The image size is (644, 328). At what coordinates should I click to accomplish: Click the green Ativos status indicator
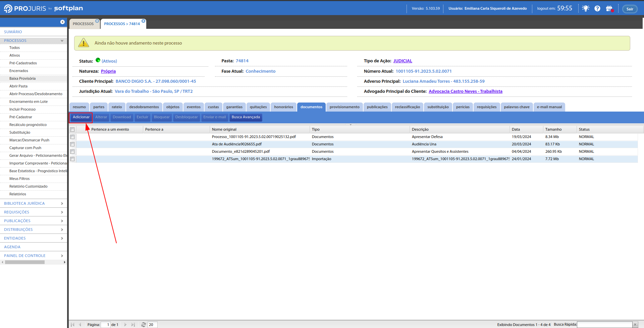98,60
